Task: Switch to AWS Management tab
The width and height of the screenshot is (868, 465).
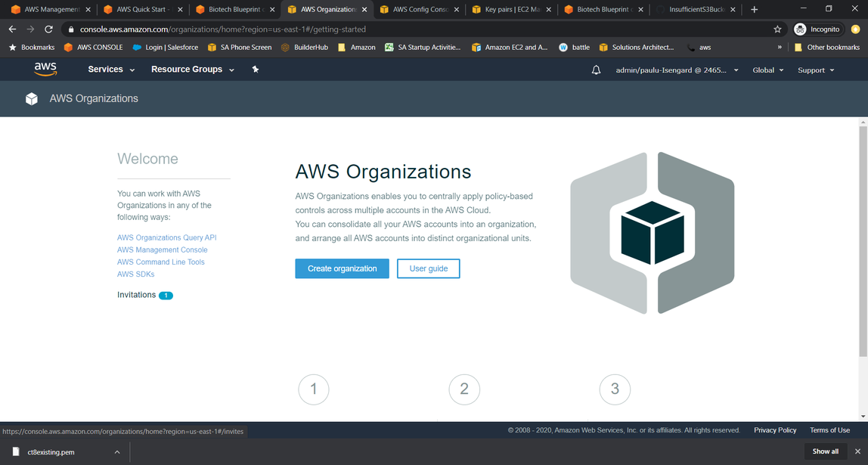Action: point(51,9)
